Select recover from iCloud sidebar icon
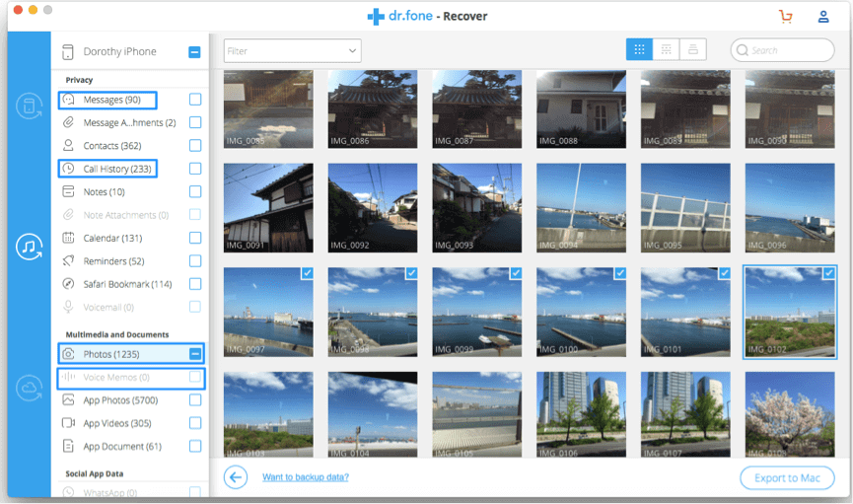The image size is (853, 504). [29, 389]
